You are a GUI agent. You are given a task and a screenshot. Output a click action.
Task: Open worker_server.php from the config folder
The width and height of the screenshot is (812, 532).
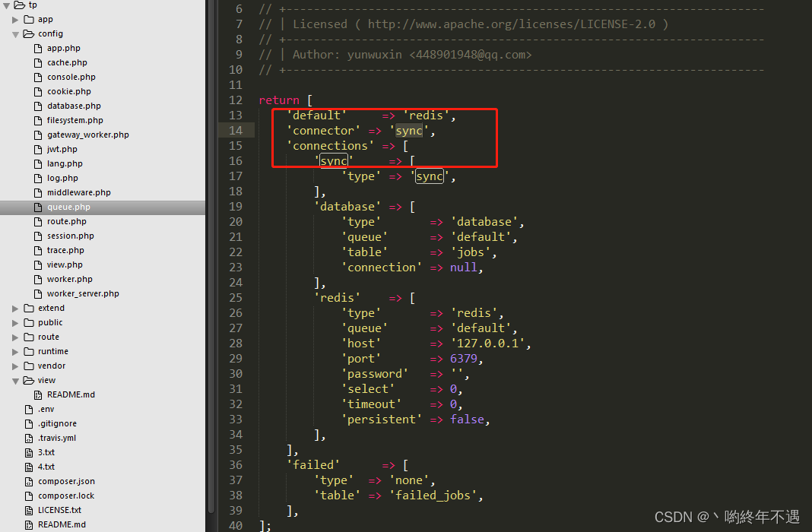(84, 293)
